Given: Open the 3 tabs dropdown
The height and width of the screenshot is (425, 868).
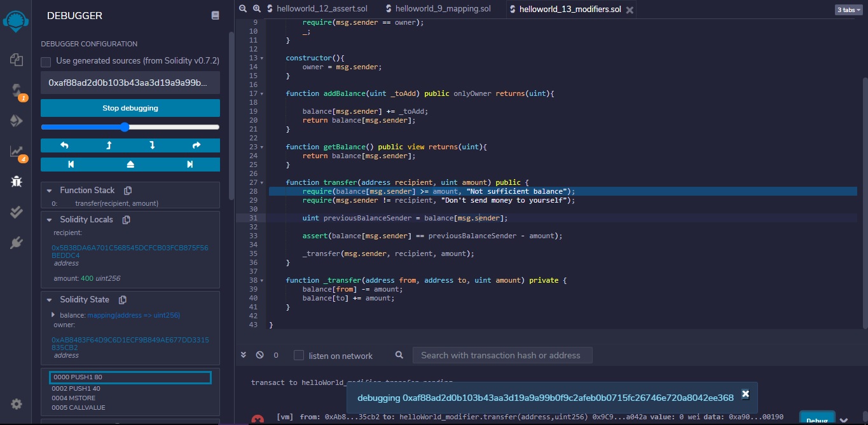Looking at the screenshot, I should pos(850,10).
